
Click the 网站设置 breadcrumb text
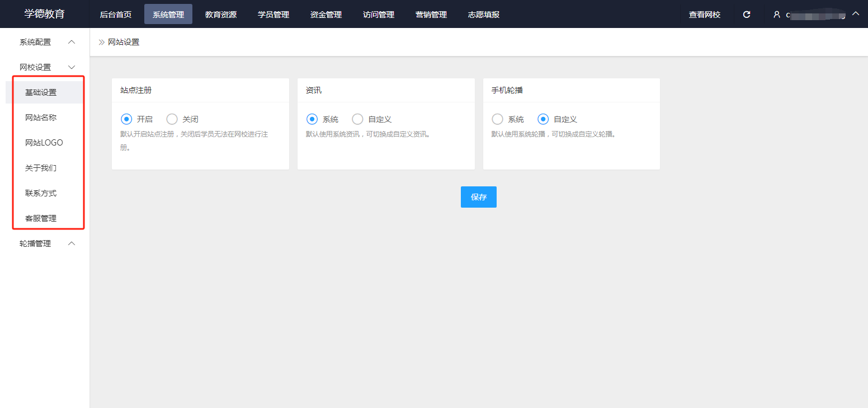click(124, 42)
